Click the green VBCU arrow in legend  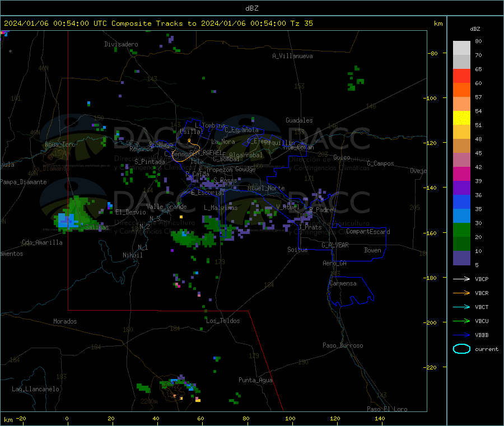pyautogui.click(x=461, y=321)
